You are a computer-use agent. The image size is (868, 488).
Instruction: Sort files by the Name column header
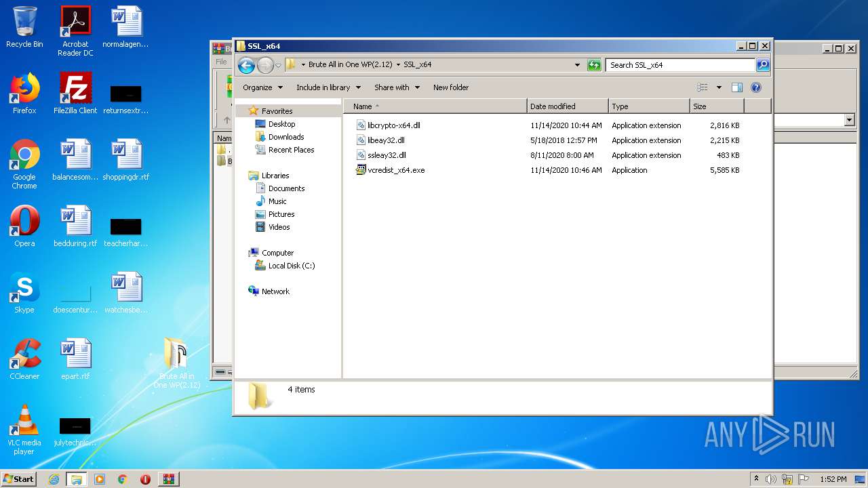(435, 106)
